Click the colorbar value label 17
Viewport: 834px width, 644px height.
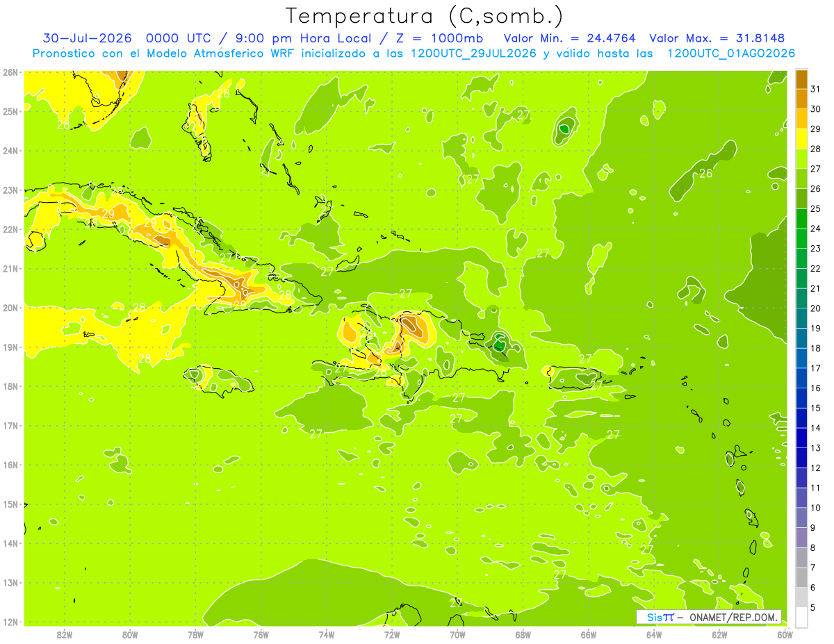[815, 368]
